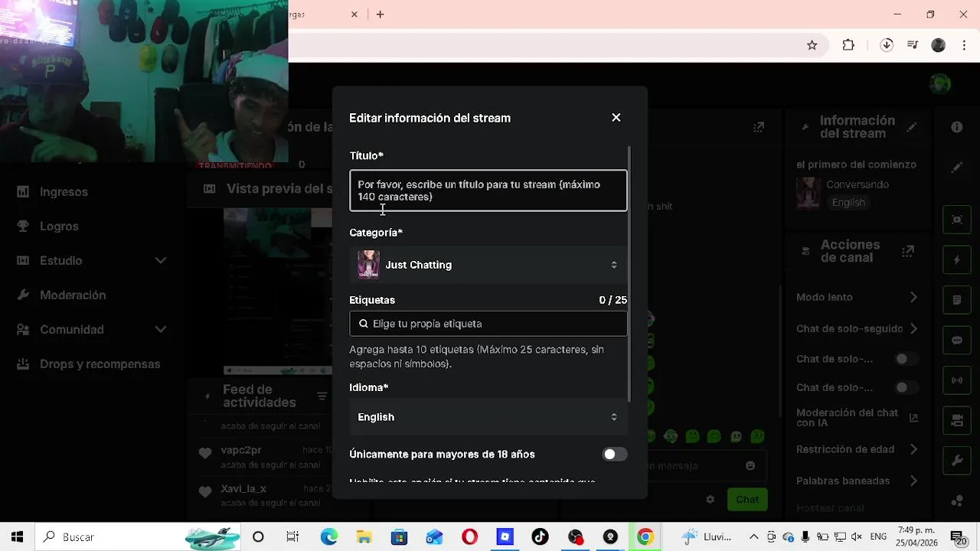Open Moderación in the sidebar

(x=73, y=295)
